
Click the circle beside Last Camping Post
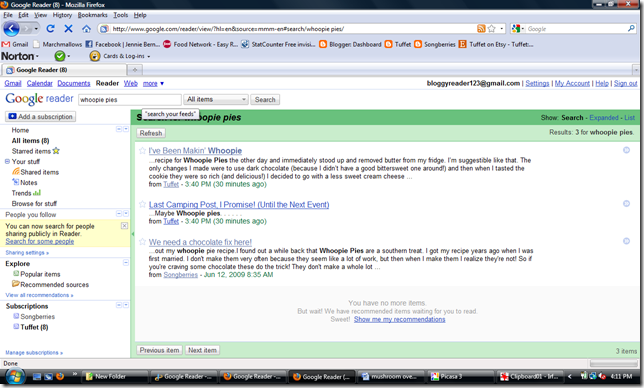626,203
